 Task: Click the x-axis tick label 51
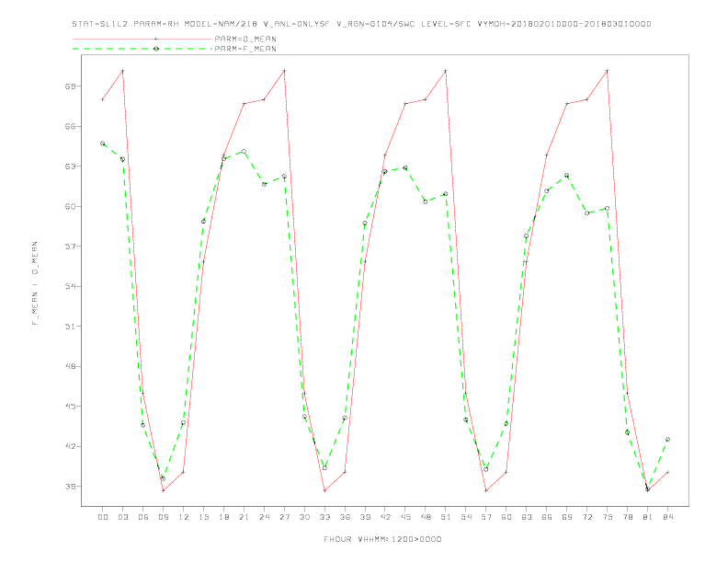[446, 517]
